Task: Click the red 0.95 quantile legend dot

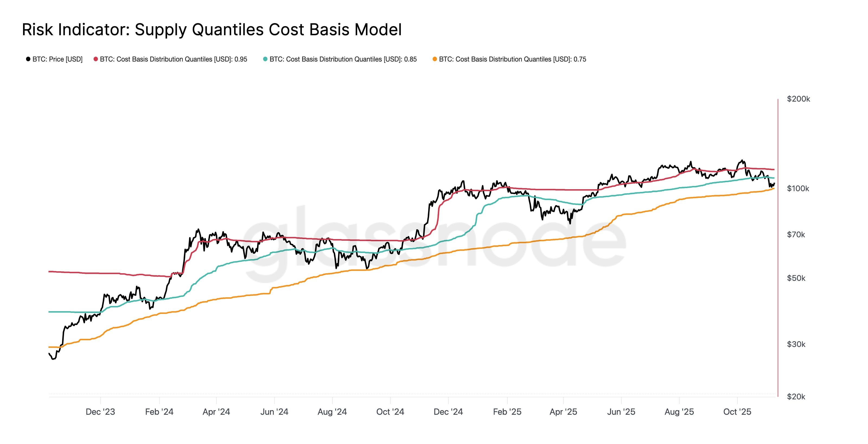Action: 96,59
